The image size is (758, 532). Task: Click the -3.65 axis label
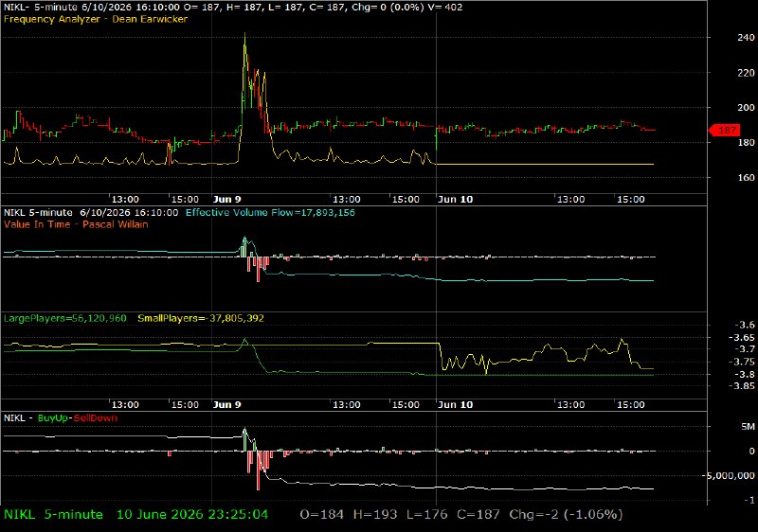coord(742,337)
